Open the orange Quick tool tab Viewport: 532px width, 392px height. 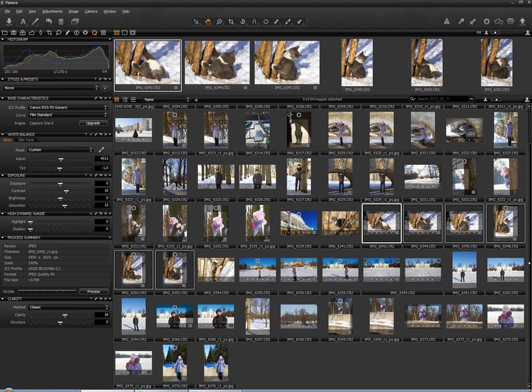[x=95, y=33]
